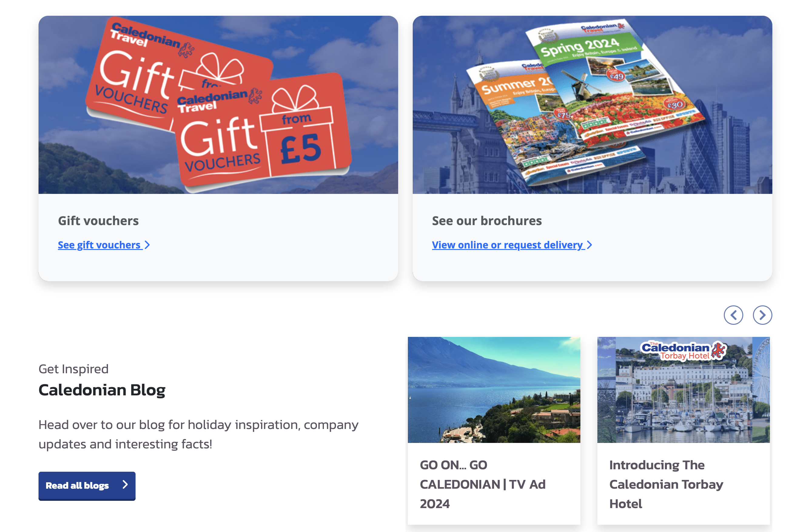
Task: Click the Gift vouchers card heading
Action: (98, 221)
